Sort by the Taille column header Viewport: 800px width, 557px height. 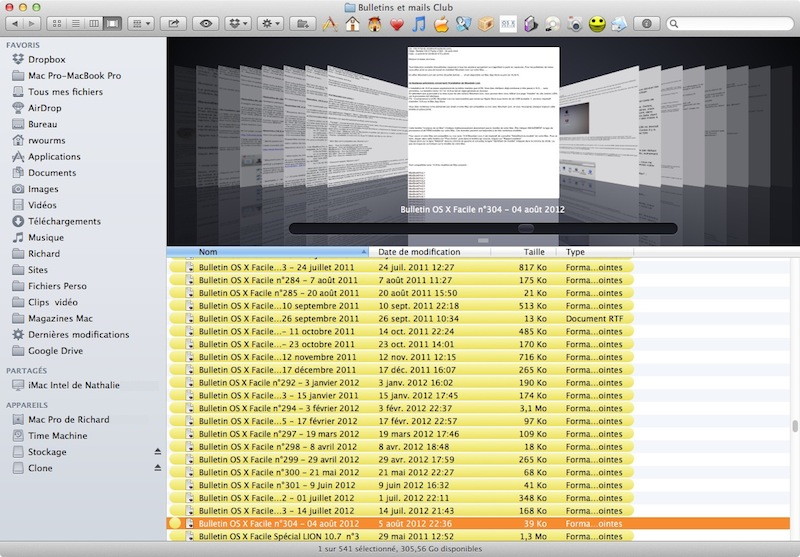(x=523, y=251)
